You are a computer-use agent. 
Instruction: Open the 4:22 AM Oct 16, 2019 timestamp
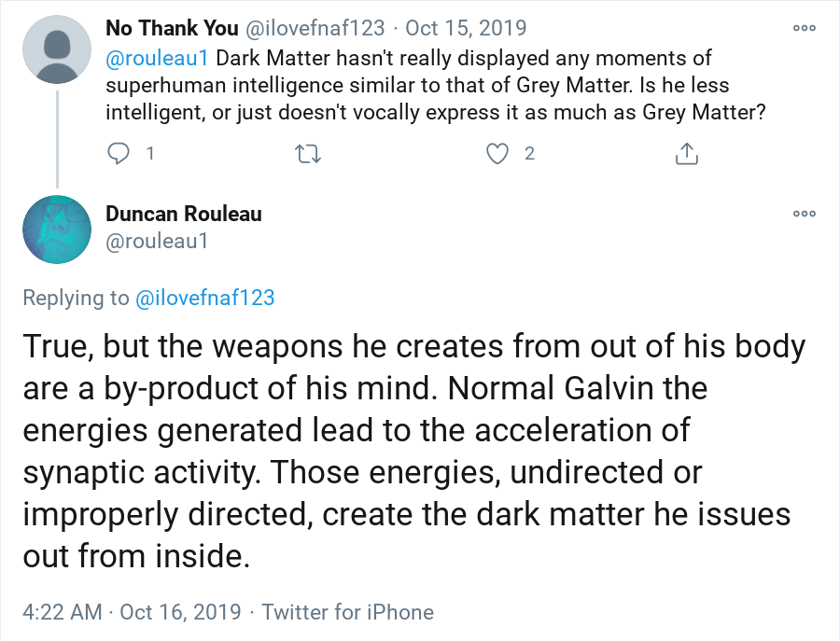click(x=132, y=613)
